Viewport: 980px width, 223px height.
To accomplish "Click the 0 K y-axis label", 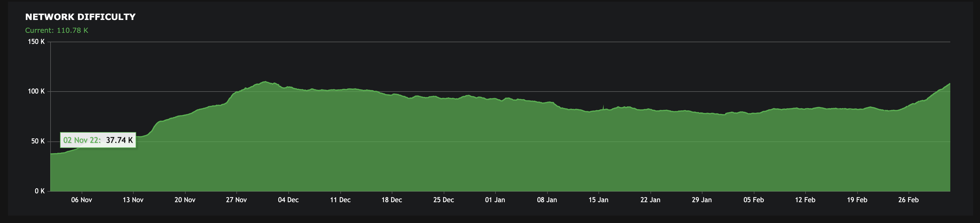I will tap(40, 191).
